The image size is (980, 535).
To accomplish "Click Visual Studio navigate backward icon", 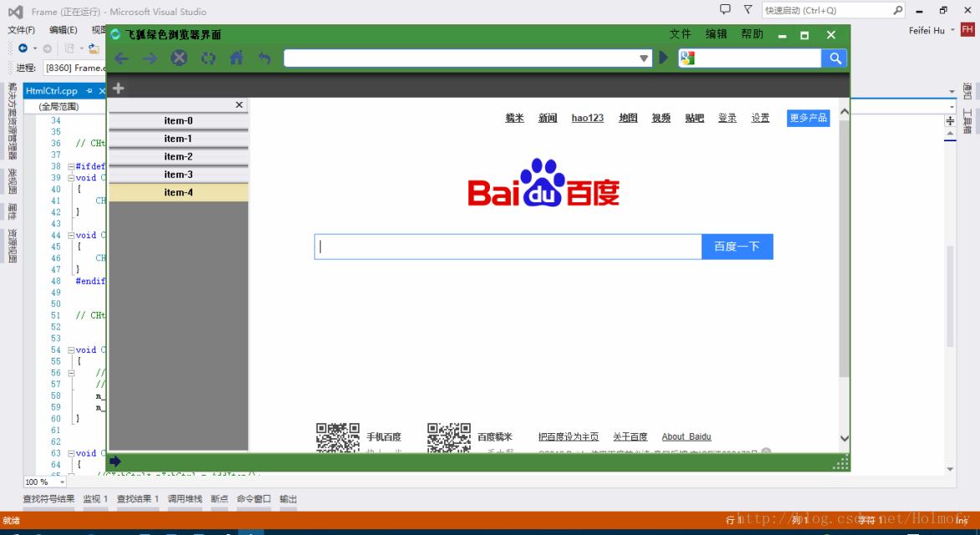I will click(x=23, y=48).
